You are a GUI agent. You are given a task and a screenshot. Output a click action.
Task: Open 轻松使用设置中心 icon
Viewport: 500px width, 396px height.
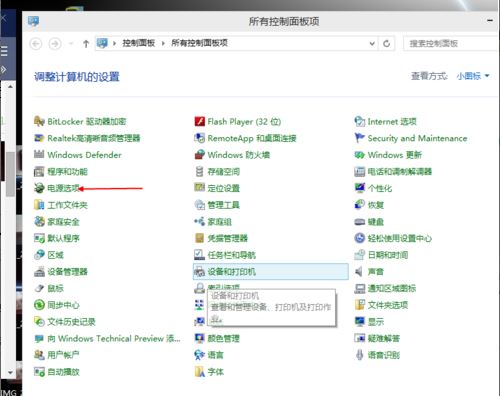[360, 238]
